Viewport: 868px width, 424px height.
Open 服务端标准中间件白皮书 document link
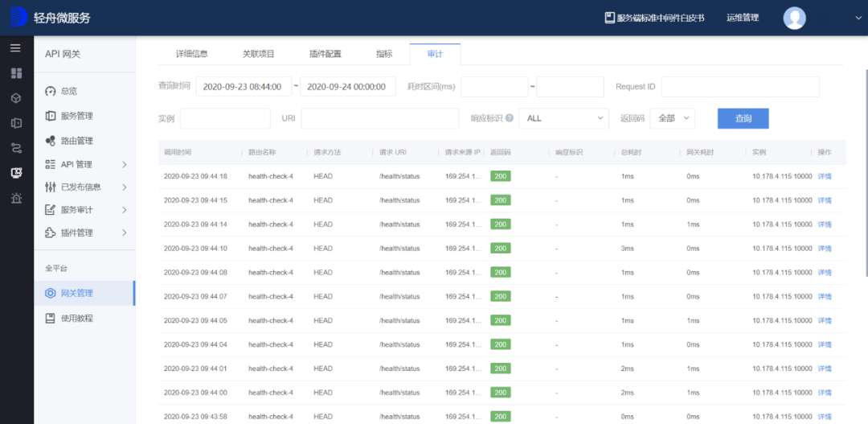coord(655,18)
